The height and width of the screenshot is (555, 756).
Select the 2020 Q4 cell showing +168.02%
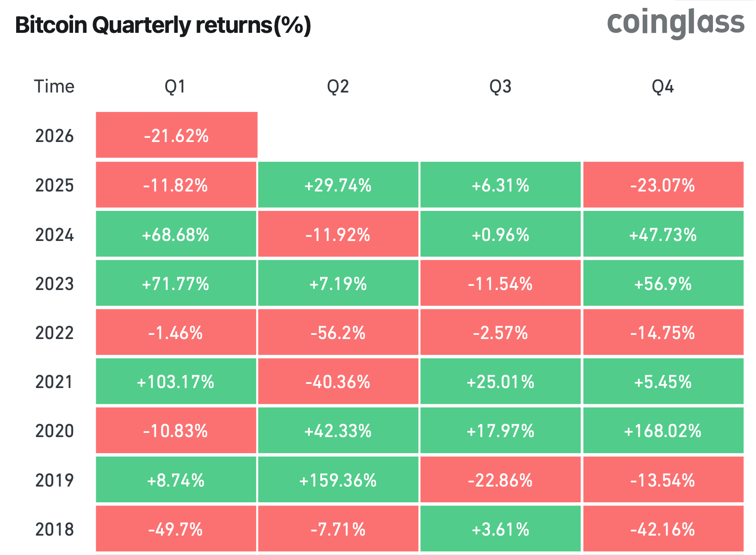pyautogui.click(x=663, y=431)
